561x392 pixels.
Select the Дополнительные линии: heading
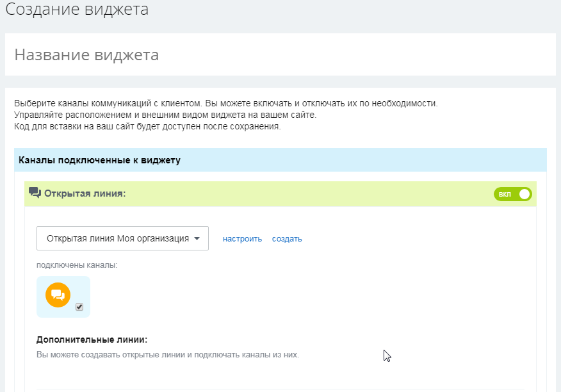[92, 339]
